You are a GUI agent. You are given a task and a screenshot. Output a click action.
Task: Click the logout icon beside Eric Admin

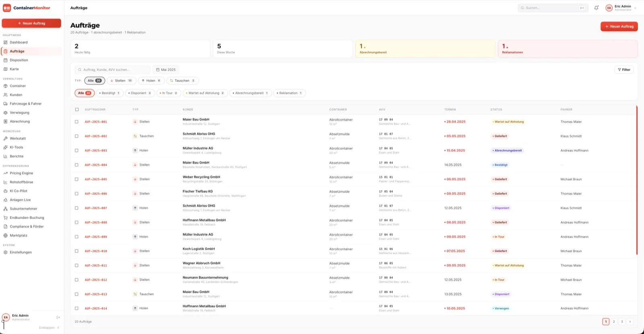[58, 317]
